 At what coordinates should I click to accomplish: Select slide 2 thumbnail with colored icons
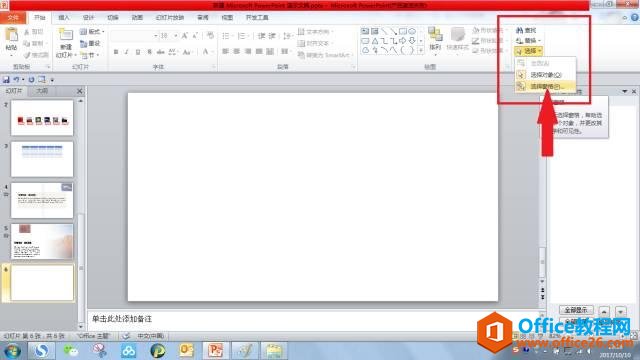pyautogui.click(x=42, y=118)
